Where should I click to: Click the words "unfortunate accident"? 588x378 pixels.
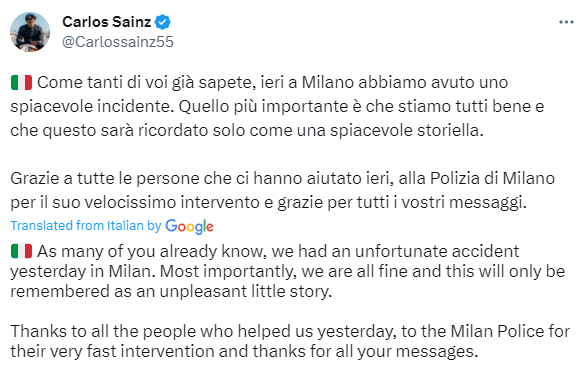click(x=437, y=251)
